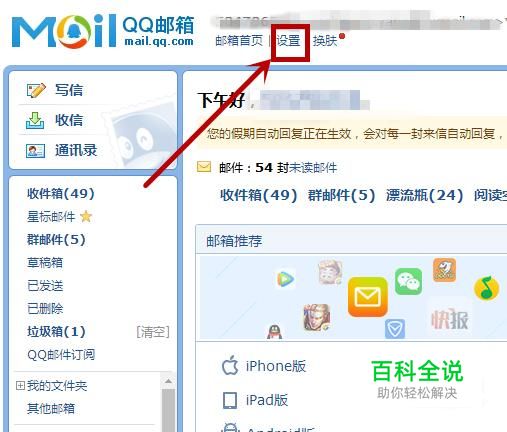Go to 邮箱首页 in top navigation
The width and height of the screenshot is (507, 432).
(239, 41)
